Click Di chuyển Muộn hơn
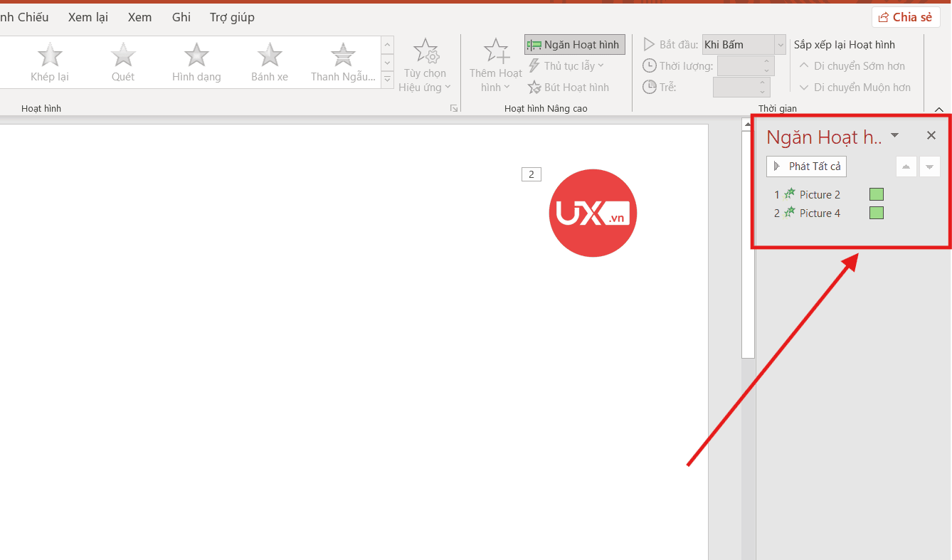The height and width of the screenshot is (560, 952). [855, 88]
